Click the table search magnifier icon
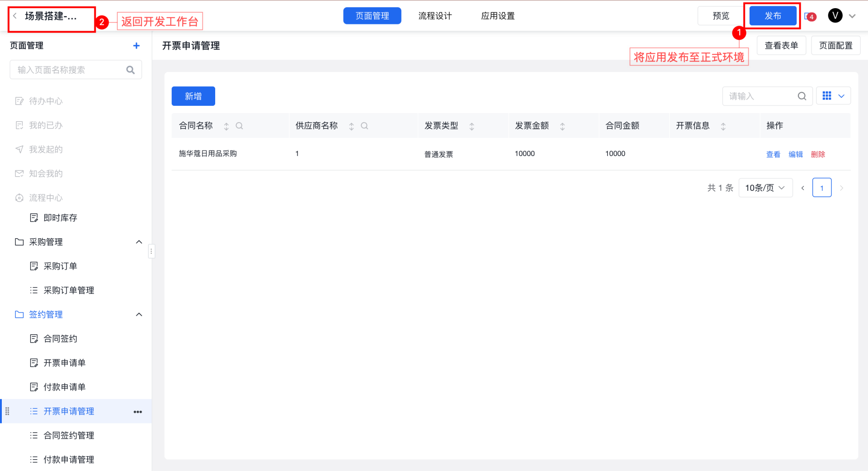868x471 pixels. 802,96
